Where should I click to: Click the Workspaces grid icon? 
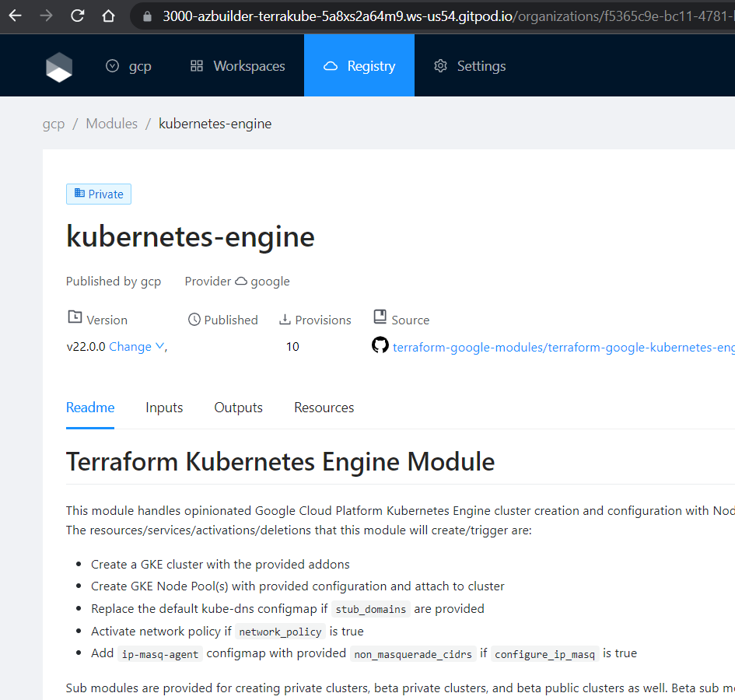197,66
